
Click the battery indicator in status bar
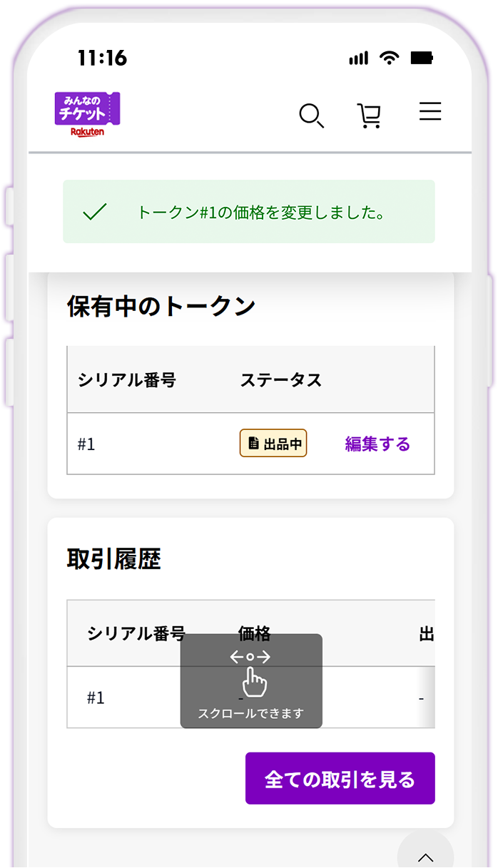(420, 58)
